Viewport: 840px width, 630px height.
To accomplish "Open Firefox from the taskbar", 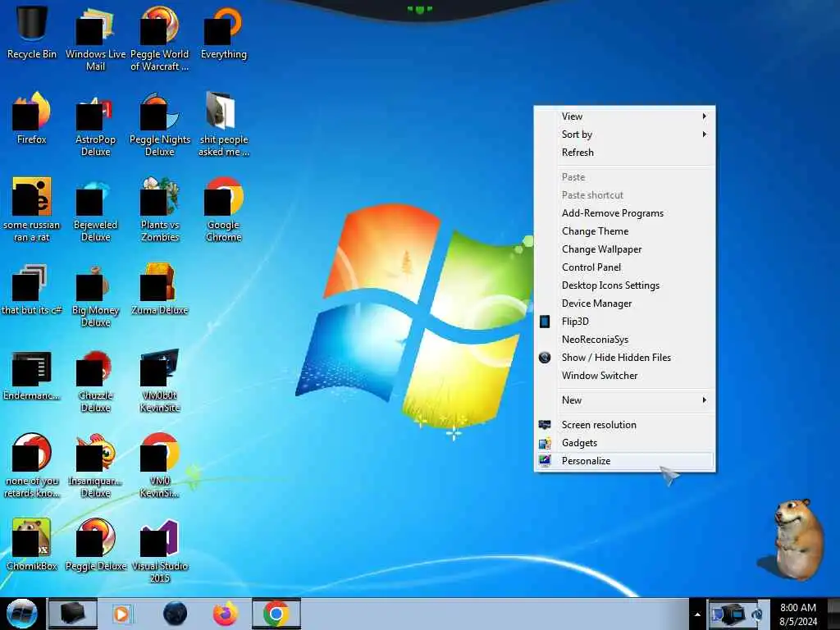I will pos(225,614).
